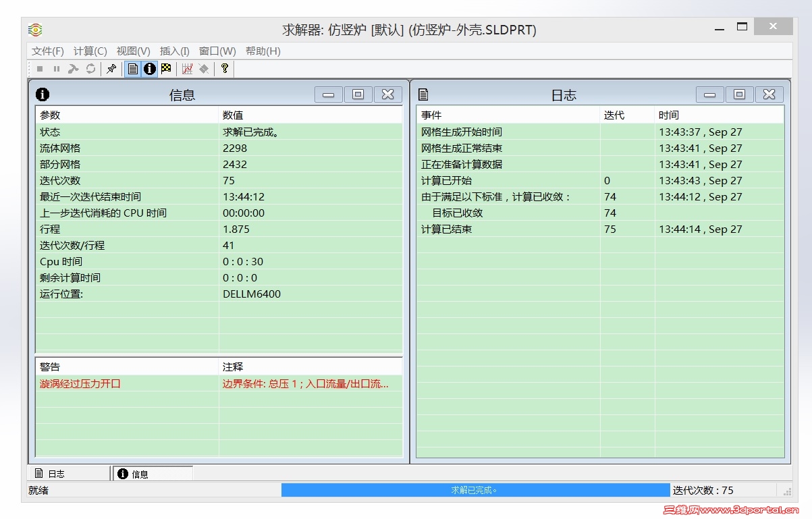Switch to the 信息 bottom tab
812x519 pixels.
[x=153, y=474]
